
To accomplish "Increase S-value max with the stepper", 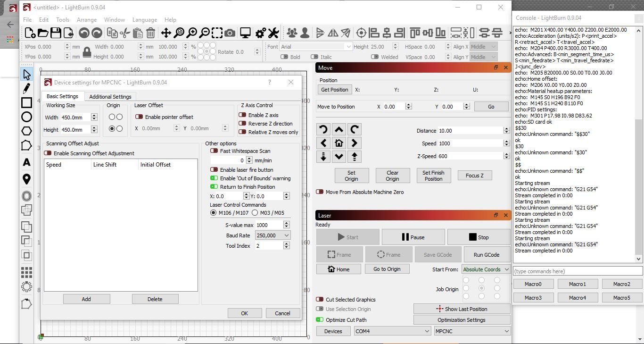I will [x=286, y=223].
